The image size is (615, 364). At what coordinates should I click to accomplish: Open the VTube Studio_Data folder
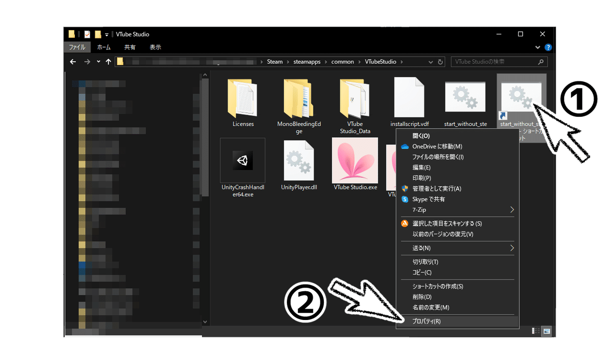pos(355,106)
